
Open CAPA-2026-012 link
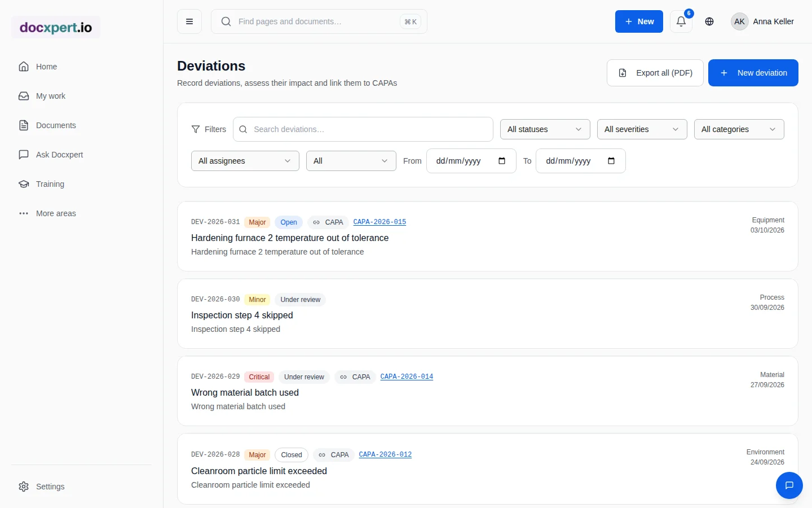[x=385, y=455]
